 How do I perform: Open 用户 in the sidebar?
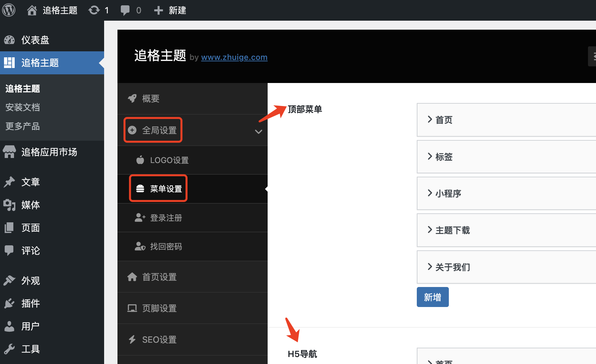coord(52,326)
